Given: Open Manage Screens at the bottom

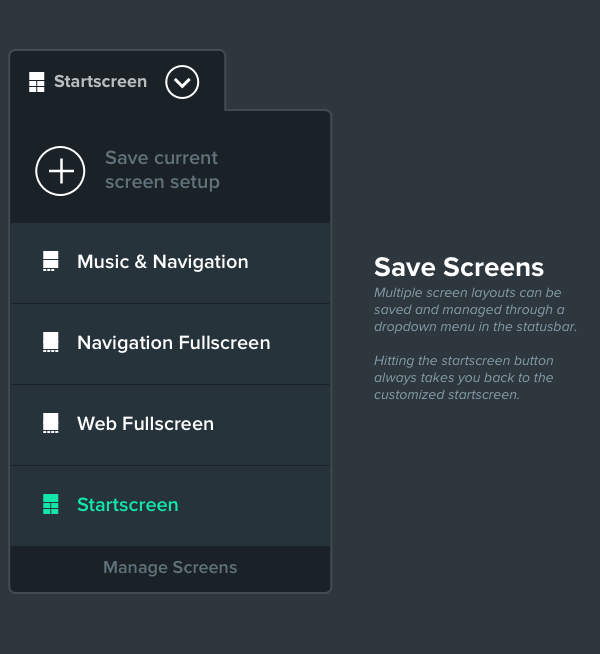Looking at the screenshot, I should [170, 567].
